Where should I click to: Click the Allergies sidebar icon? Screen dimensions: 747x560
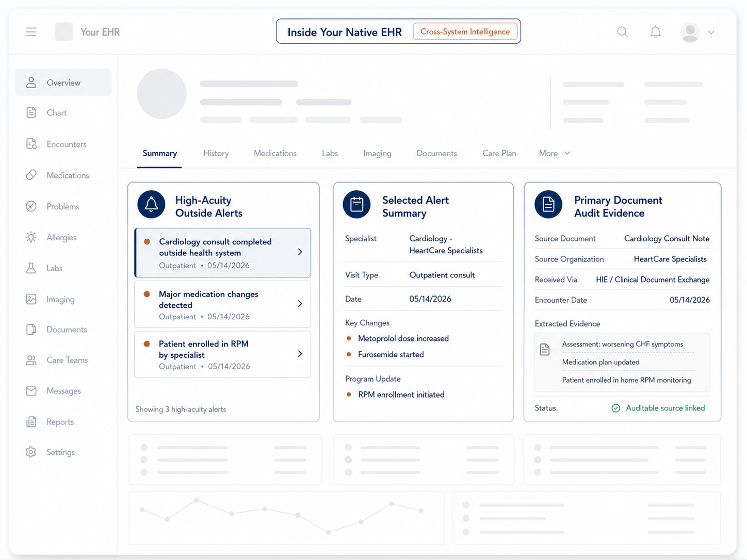coord(31,237)
